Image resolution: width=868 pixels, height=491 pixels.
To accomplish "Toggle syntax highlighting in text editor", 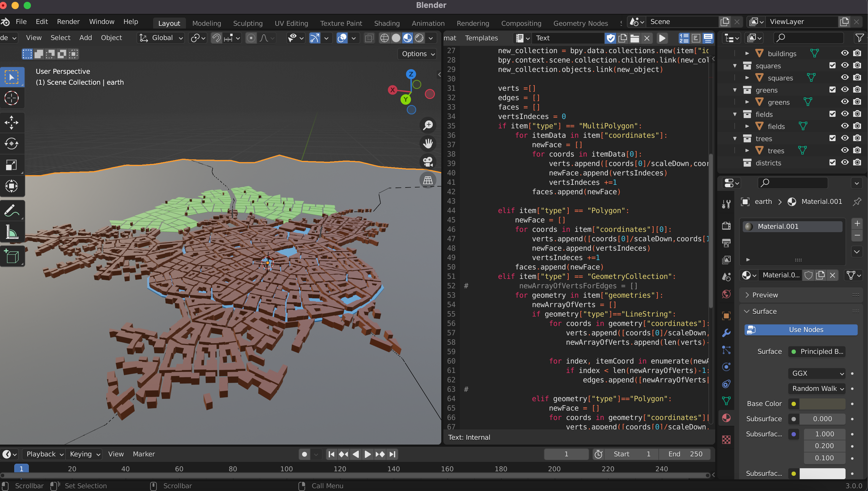I will [x=708, y=38].
